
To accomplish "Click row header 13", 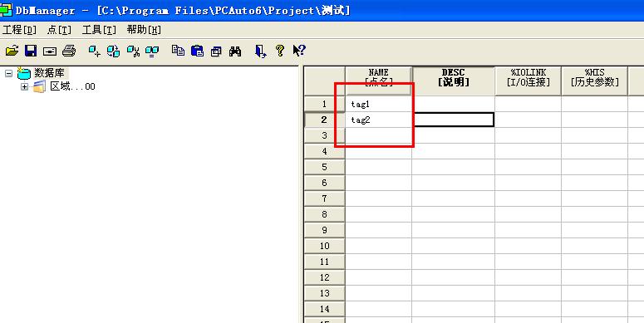I will tap(324, 293).
